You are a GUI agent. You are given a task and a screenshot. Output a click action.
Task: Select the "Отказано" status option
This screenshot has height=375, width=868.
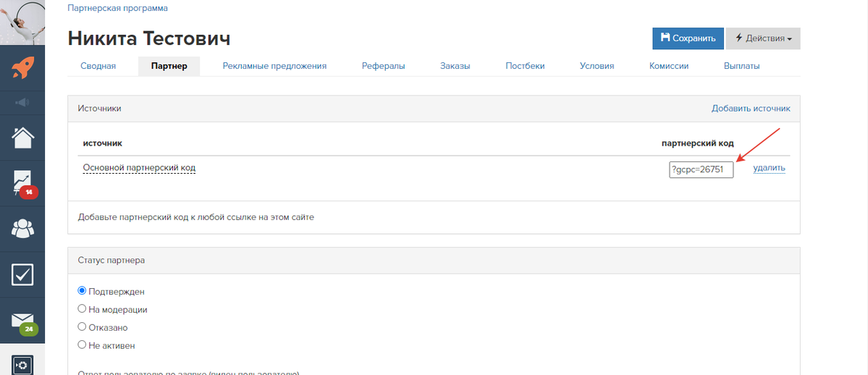(82, 327)
